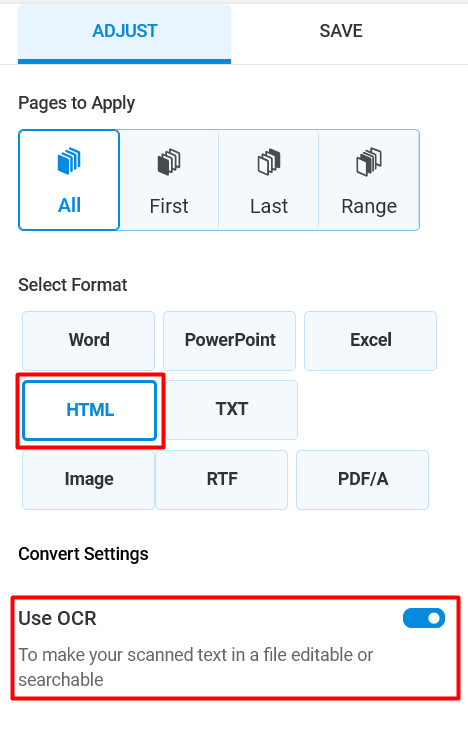Viewport: 468px width, 734px height.
Task: Click the page Range icon
Action: point(369,162)
